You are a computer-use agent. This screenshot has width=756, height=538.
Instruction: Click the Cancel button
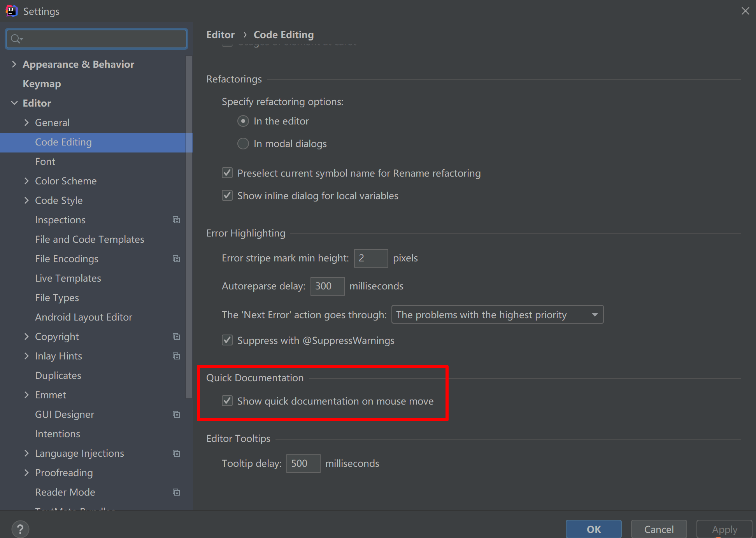tap(659, 529)
